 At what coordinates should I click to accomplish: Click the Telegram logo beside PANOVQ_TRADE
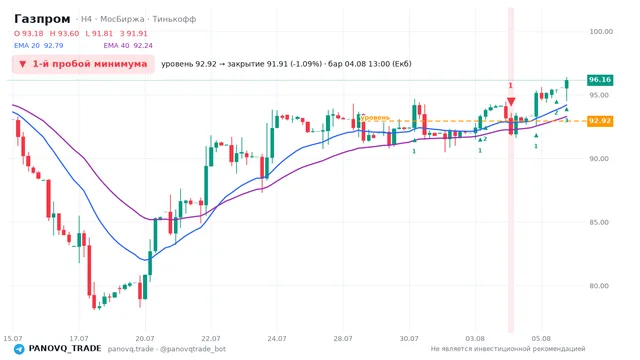pyautogui.click(x=19, y=349)
